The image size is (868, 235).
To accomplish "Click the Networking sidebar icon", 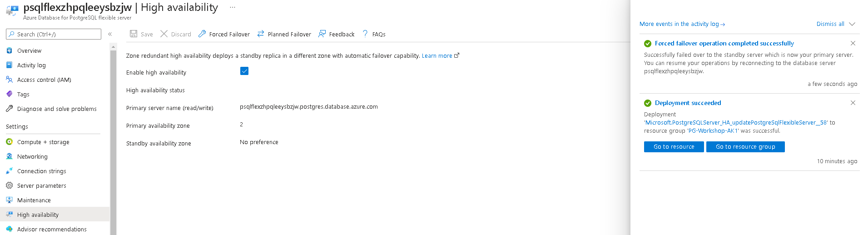I will pyautogui.click(x=9, y=156).
